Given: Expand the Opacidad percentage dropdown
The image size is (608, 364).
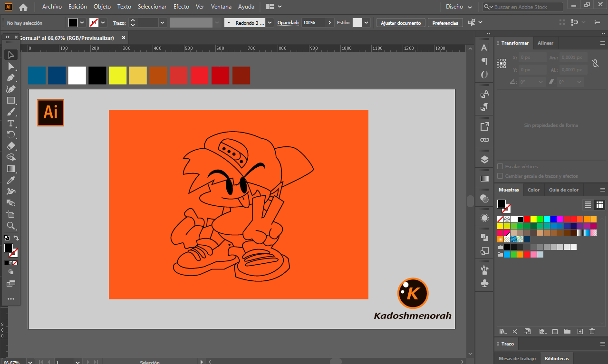Looking at the screenshot, I should pyautogui.click(x=330, y=22).
